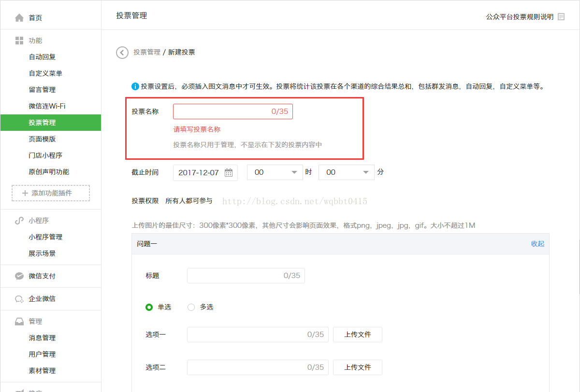This screenshot has height=392, width=580.
Task: Click the inbox icon beside 管理
Action: point(19,322)
